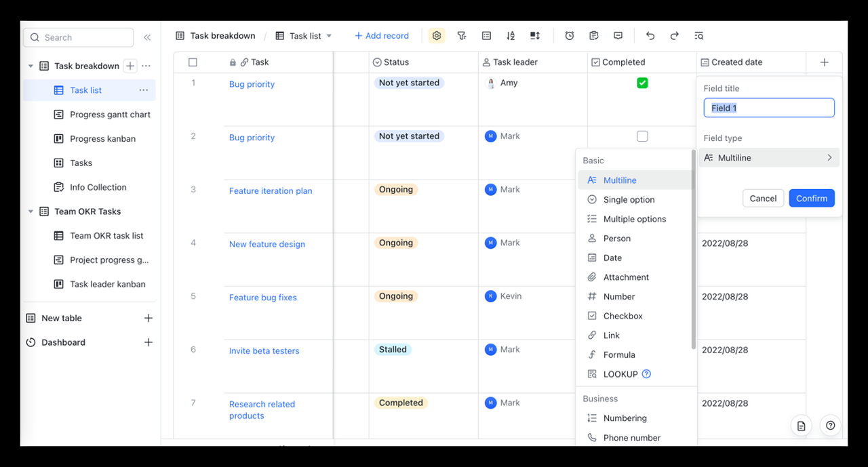Collapse sidebar with double chevron icon

(147, 37)
